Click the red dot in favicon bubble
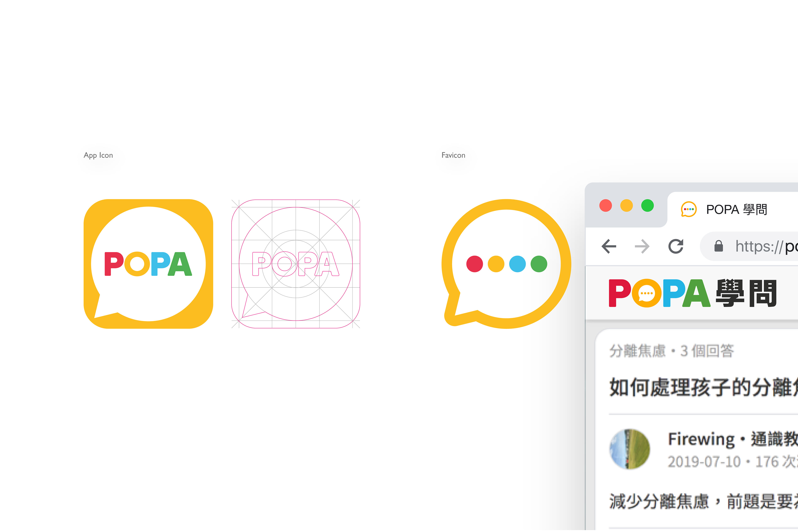 pyautogui.click(x=475, y=264)
